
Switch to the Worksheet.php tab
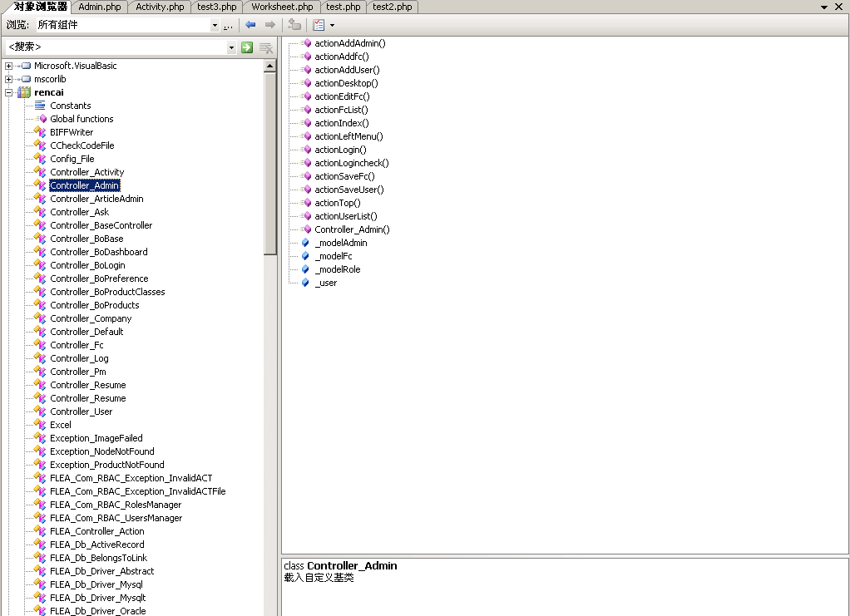[x=281, y=7]
